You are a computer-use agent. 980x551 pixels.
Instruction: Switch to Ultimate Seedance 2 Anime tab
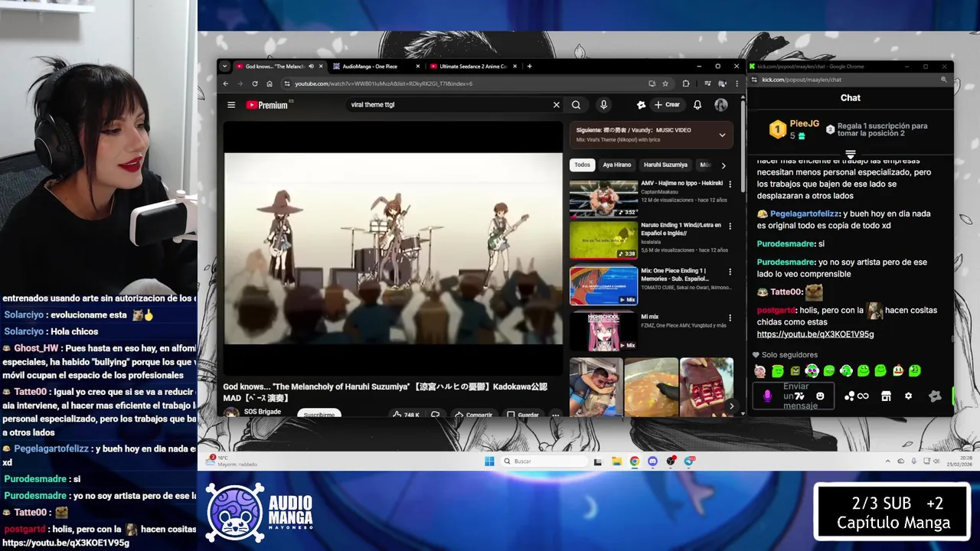coord(472,67)
